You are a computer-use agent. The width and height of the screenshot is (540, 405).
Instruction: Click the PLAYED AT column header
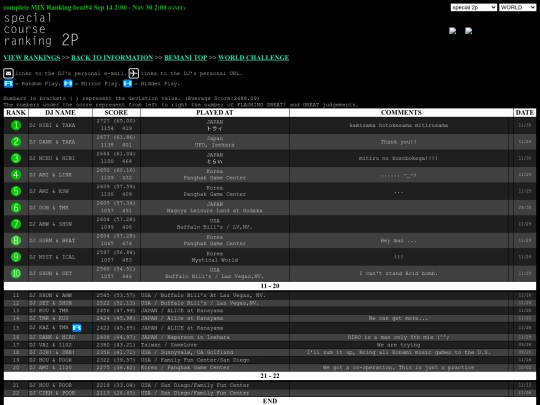point(215,113)
